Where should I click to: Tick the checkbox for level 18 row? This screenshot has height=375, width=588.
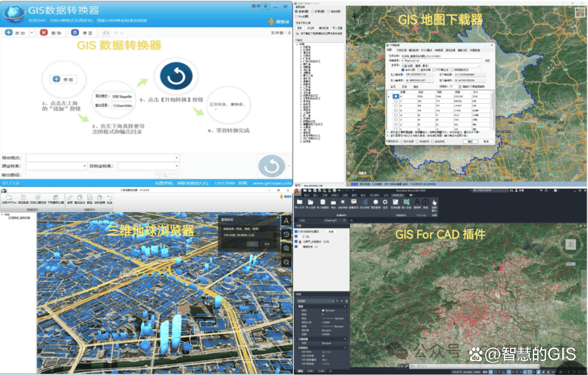coord(396,96)
